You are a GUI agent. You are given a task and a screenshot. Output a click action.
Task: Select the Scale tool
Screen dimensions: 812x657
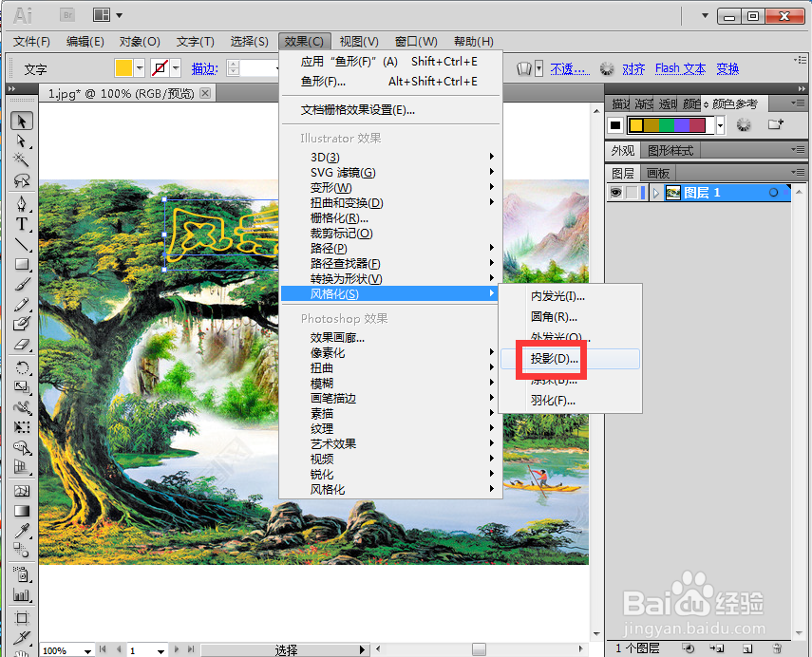click(x=21, y=387)
